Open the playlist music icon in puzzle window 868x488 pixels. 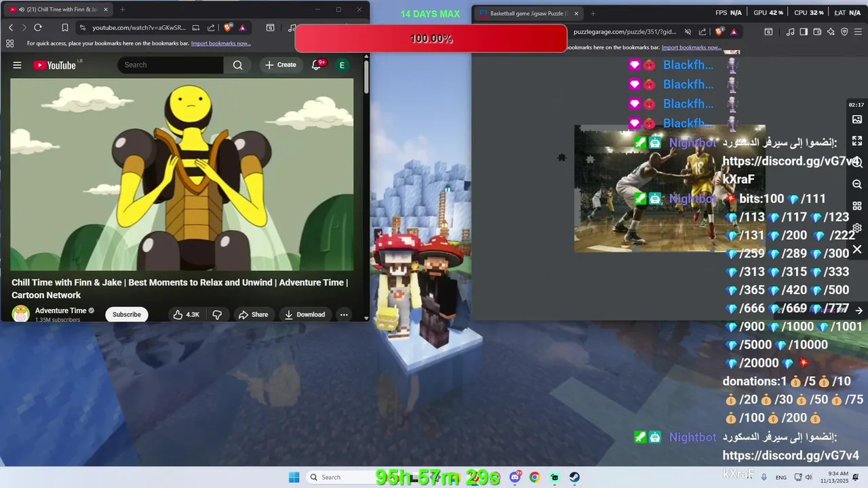click(x=790, y=32)
